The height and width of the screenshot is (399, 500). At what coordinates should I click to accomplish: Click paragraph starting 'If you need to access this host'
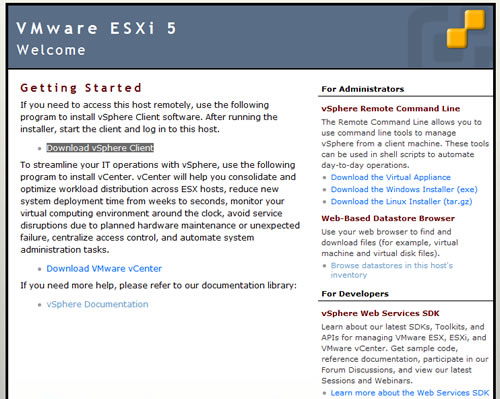click(x=149, y=117)
